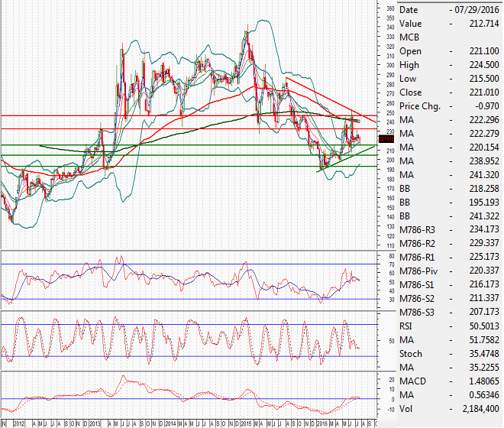This screenshot has width=504, height=428.
Task: Click the resistance value 225.173
Action: click(483, 257)
